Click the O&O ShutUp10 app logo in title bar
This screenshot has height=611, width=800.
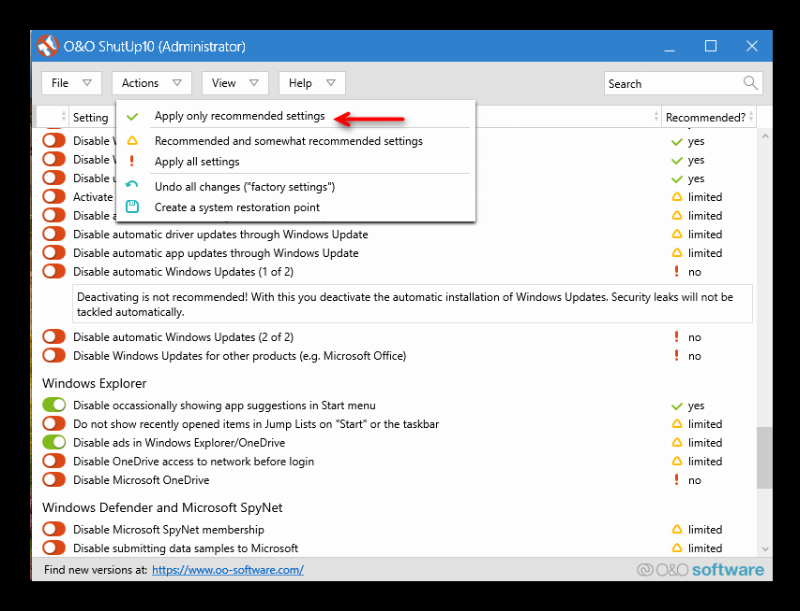[x=47, y=47]
